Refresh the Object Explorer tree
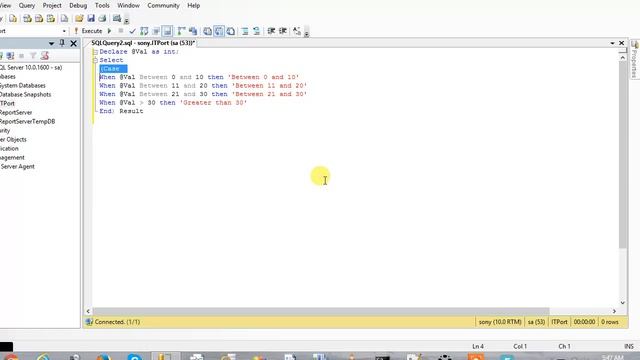The image size is (640, 360). pyautogui.click(x=44, y=56)
